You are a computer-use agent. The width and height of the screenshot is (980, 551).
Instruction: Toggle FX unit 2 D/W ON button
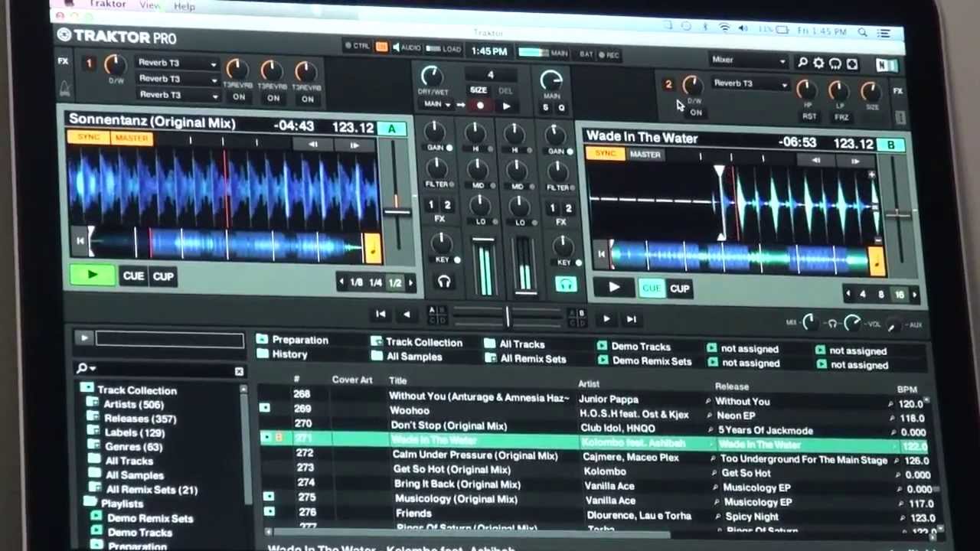[696, 112]
